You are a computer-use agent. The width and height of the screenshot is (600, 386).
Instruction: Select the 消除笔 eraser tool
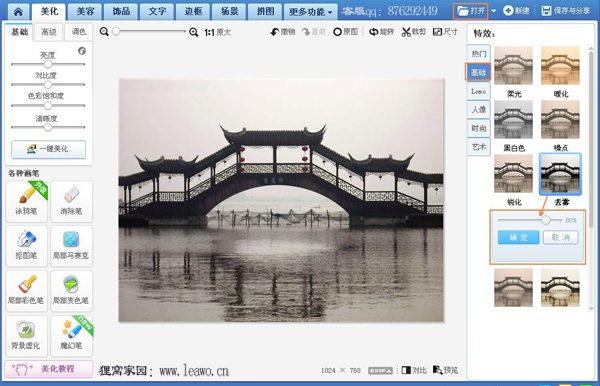71,202
